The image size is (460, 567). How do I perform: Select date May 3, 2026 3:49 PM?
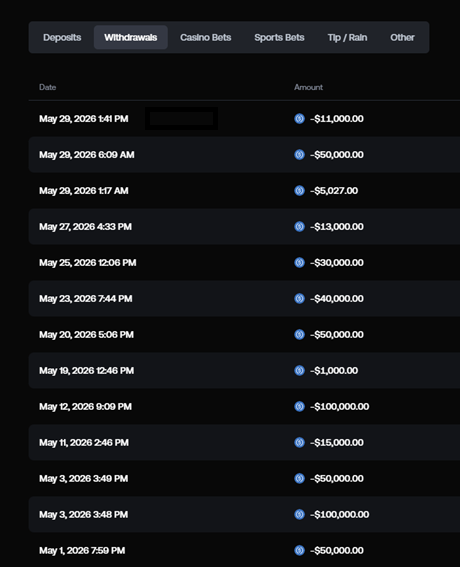pos(84,478)
